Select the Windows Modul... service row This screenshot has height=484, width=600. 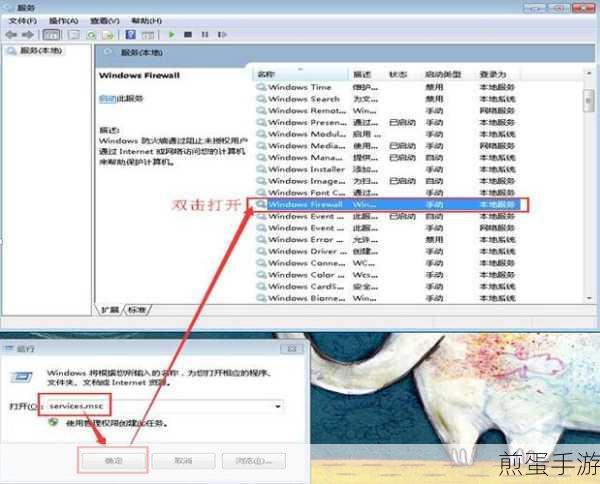pos(386,134)
